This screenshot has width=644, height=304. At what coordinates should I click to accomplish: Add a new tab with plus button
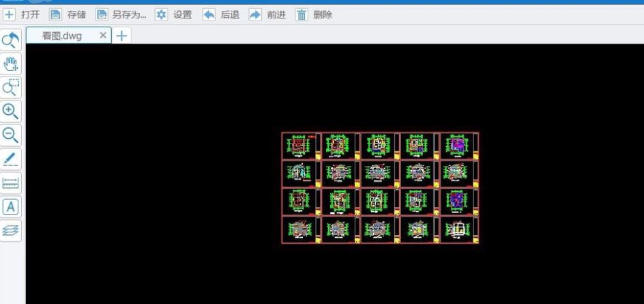[121, 36]
